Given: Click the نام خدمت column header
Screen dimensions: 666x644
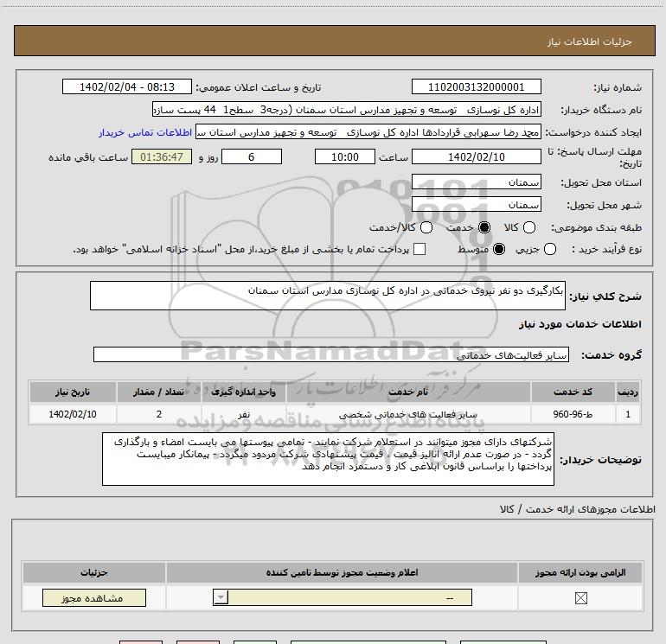Looking at the screenshot, I should tap(407, 392).
